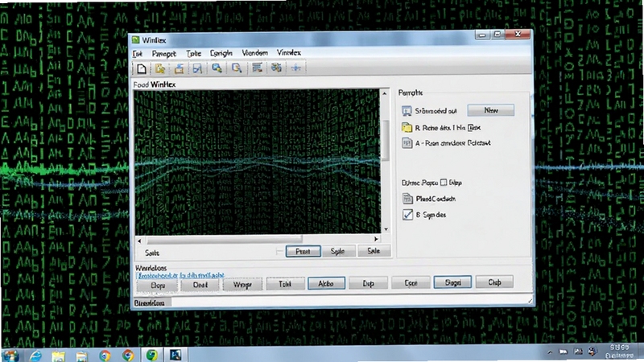Show hidden tray icons with the arrow

point(550,352)
